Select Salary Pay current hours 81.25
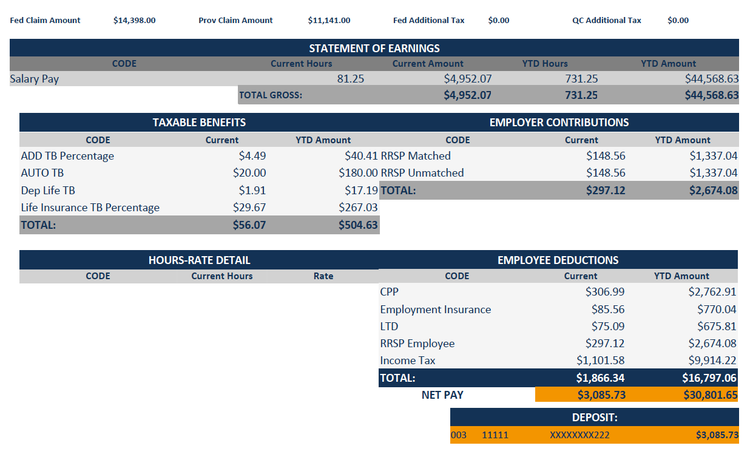750x454 pixels. [351, 79]
